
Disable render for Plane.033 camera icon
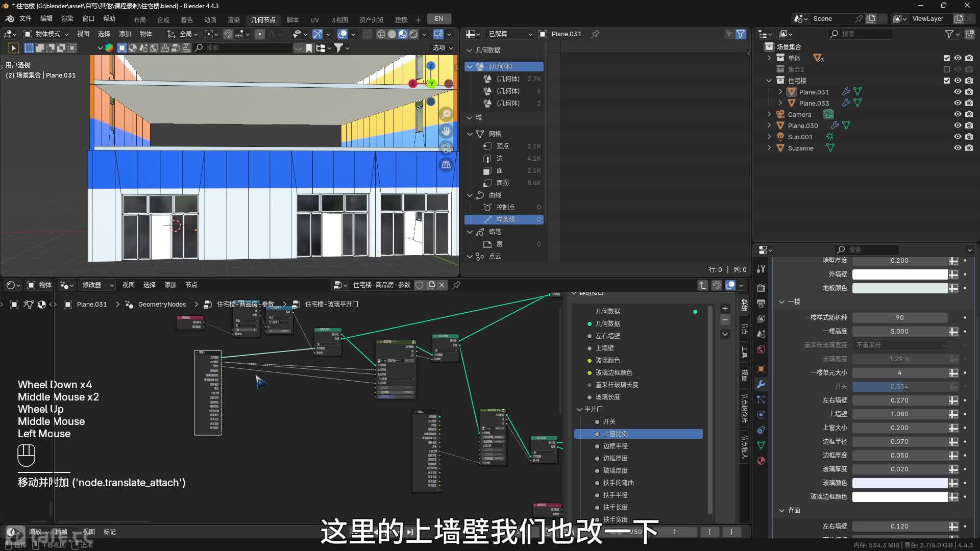pos(969,103)
